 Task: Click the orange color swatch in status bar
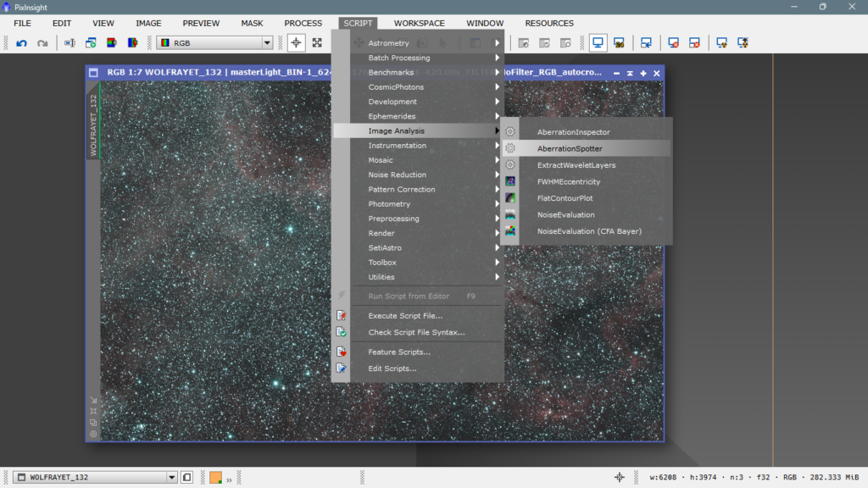pyautogui.click(x=216, y=477)
